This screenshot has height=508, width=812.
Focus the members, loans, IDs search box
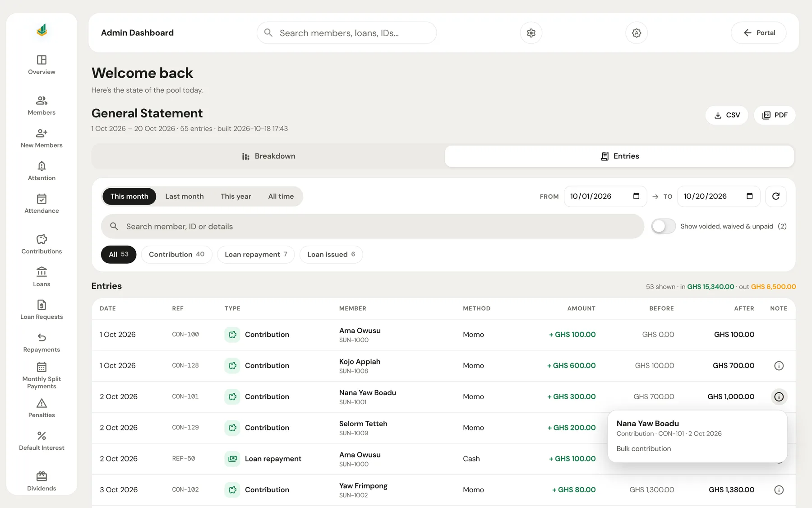346,33
